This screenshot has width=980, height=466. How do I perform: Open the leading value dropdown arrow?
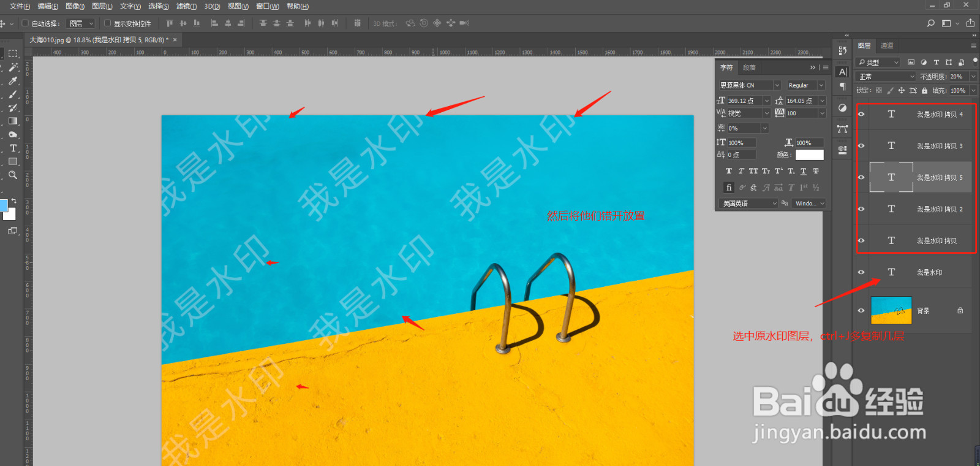pyautogui.click(x=822, y=101)
